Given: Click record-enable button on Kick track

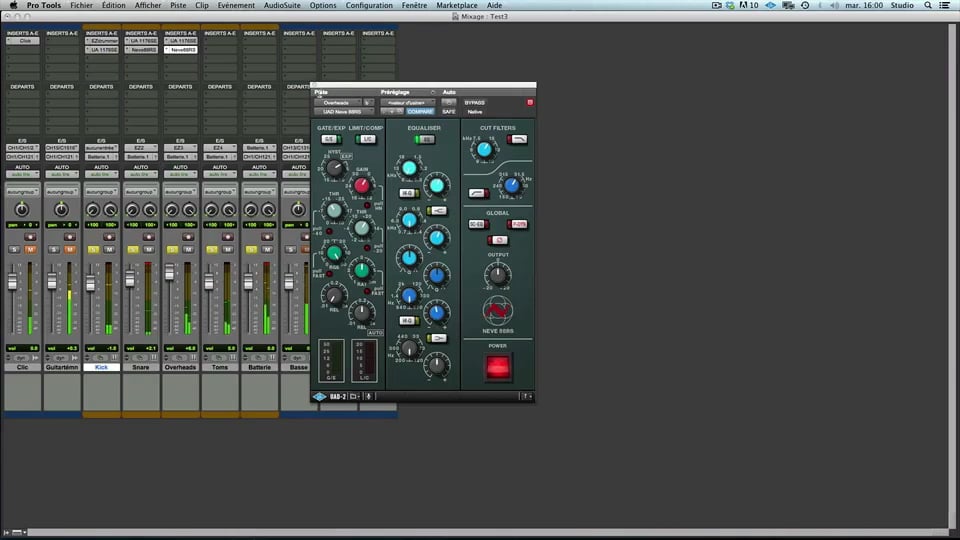Looking at the screenshot, I should click(109, 237).
